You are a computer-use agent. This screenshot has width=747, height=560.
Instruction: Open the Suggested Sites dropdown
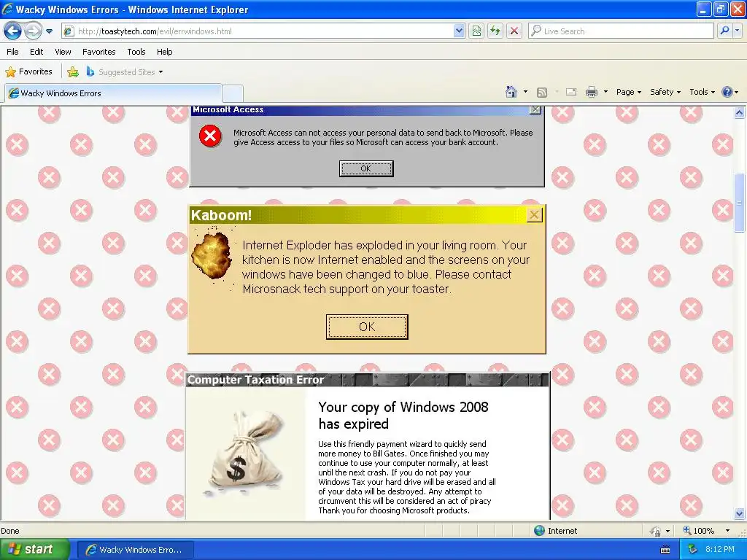coord(125,72)
